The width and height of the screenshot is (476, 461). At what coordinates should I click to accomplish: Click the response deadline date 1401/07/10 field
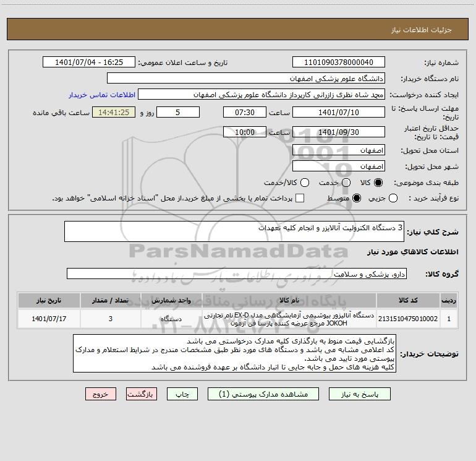pyautogui.click(x=339, y=113)
